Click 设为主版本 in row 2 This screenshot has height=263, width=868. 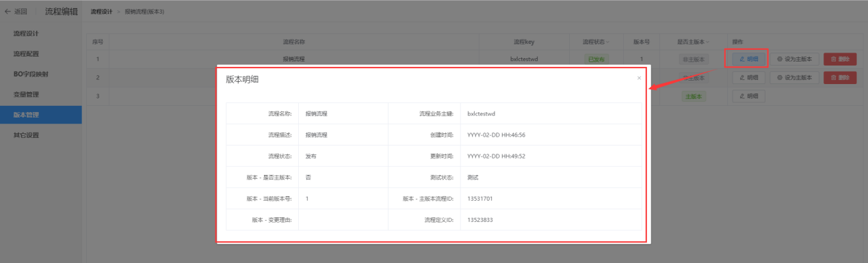coord(794,78)
